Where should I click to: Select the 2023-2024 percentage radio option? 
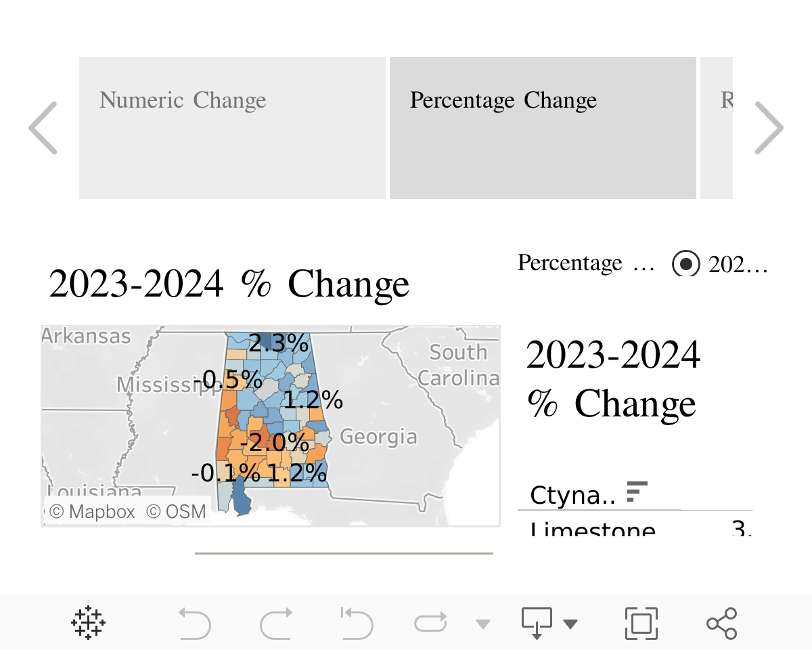(685, 263)
